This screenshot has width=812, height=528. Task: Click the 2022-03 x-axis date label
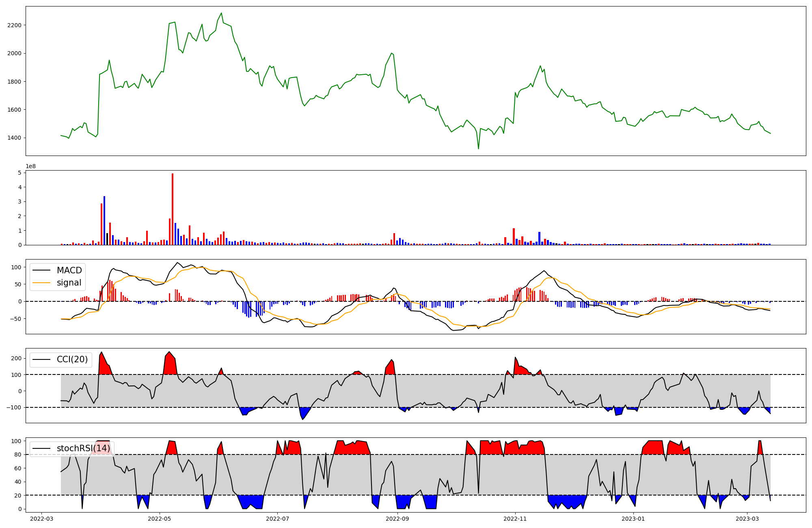[41, 519]
